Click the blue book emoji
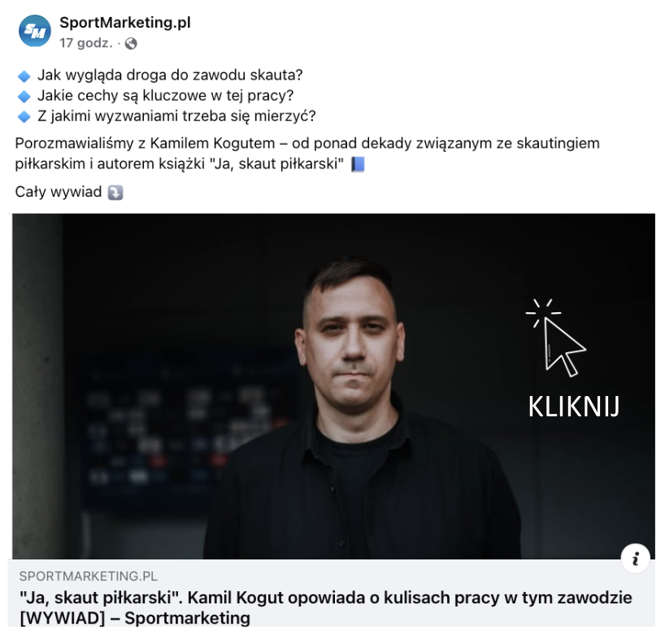The image size is (665, 644). 358,164
